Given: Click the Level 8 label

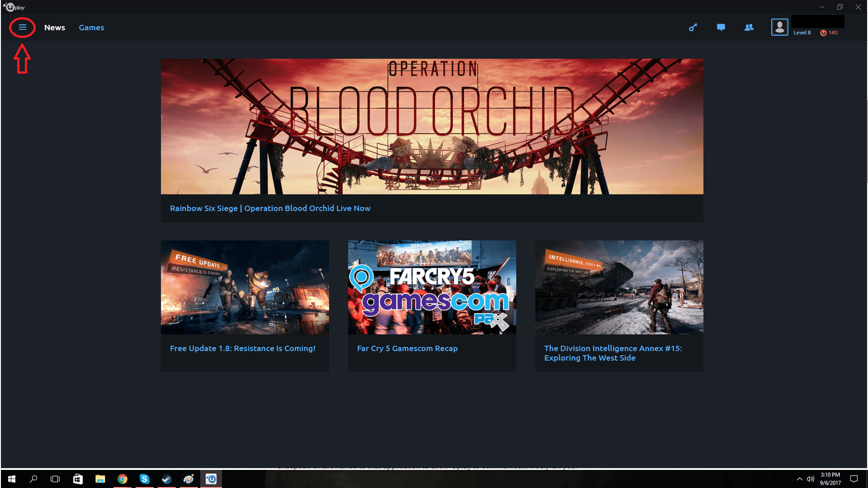Looking at the screenshot, I should (802, 32).
